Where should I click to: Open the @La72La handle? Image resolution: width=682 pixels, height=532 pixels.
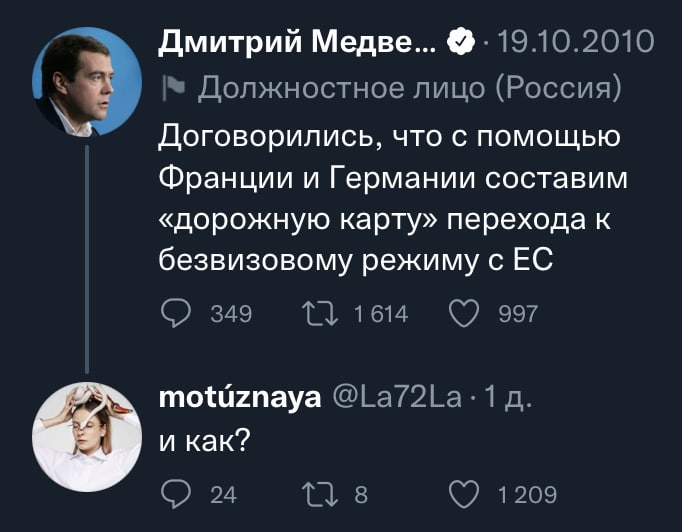tap(397, 398)
